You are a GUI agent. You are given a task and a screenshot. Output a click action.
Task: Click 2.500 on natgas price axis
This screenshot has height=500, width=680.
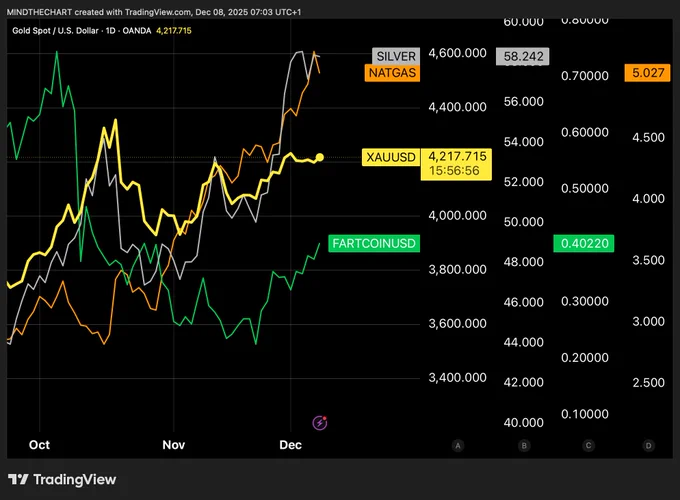pyautogui.click(x=648, y=382)
